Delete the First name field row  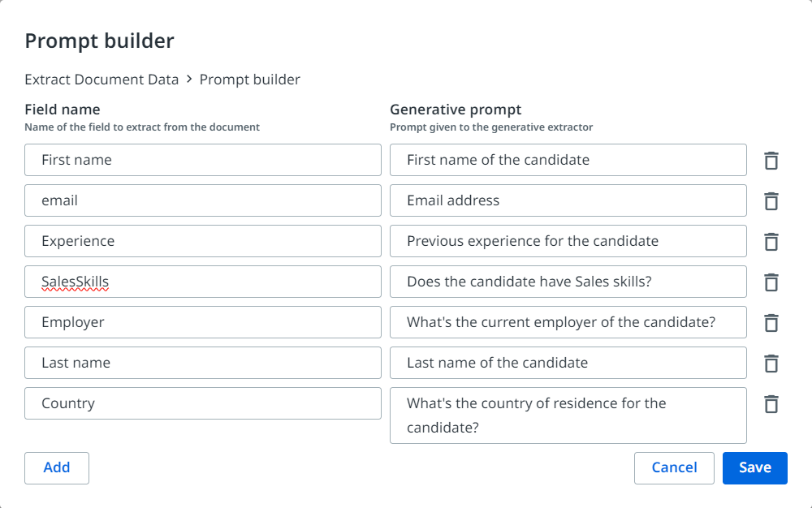pyautogui.click(x=771, y=161)
